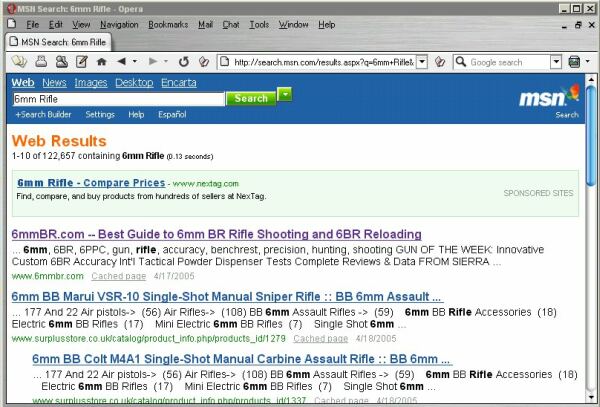
Task: Open the Window menu
Action: (293, 24)
